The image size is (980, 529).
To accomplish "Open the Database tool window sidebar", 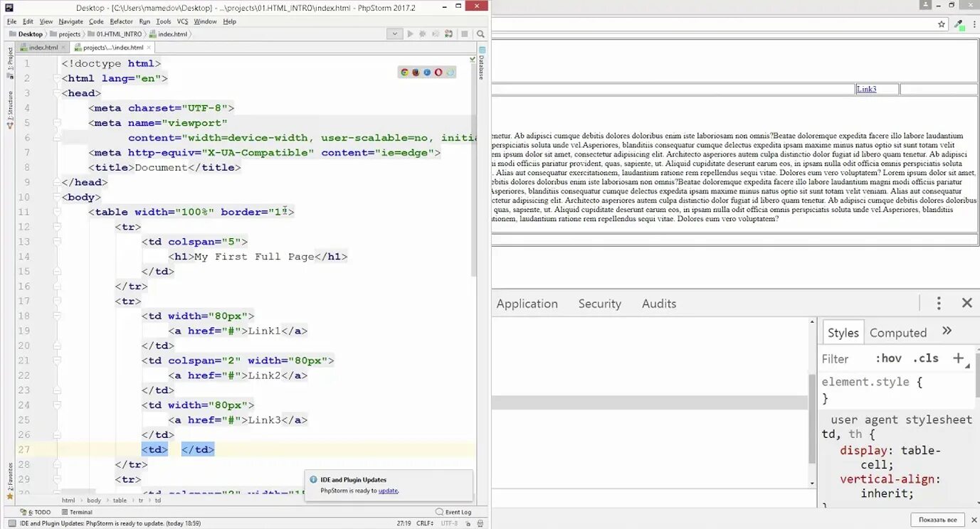I will (482, 63).
